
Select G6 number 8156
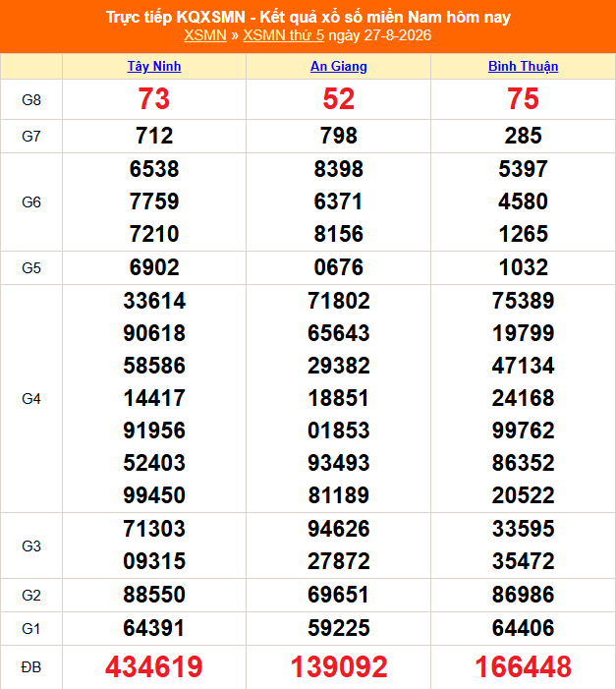coord(338,234)
